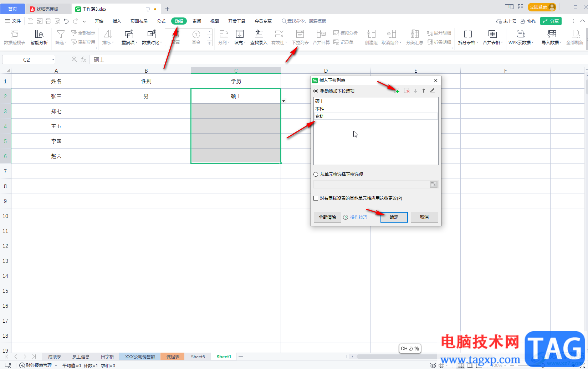The image size is (588, 369).
Task: Click the Filter (筛选) funnel icon
Action: [61, 34]
